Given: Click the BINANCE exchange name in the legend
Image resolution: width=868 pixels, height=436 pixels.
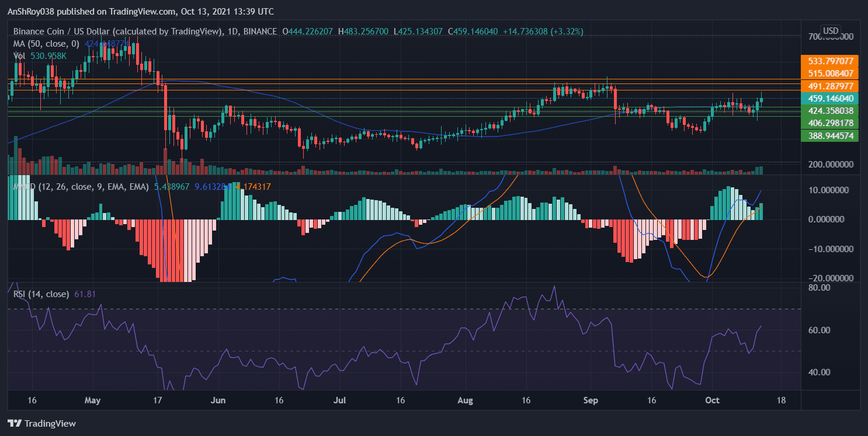Looking at the screenshot, I should pos(261,32).
